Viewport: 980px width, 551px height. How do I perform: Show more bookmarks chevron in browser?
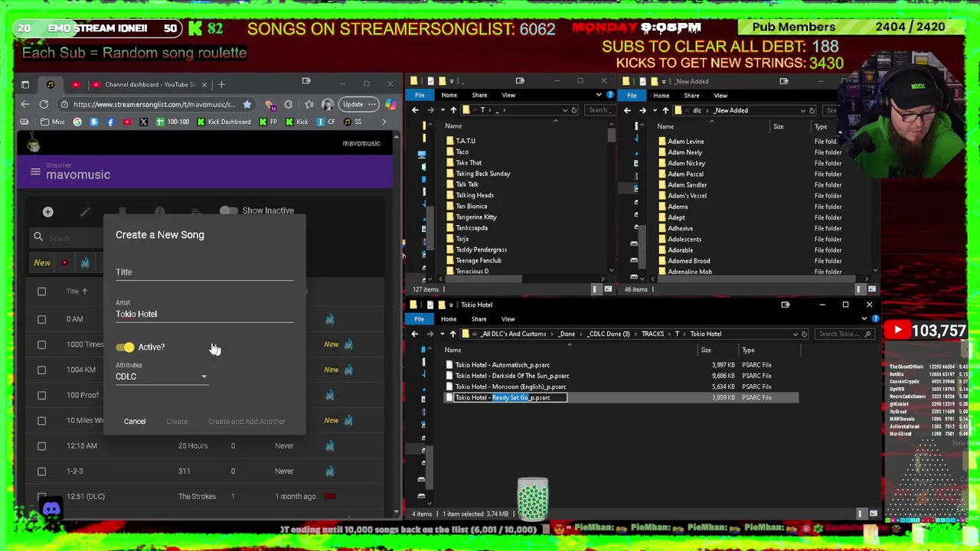384,122
